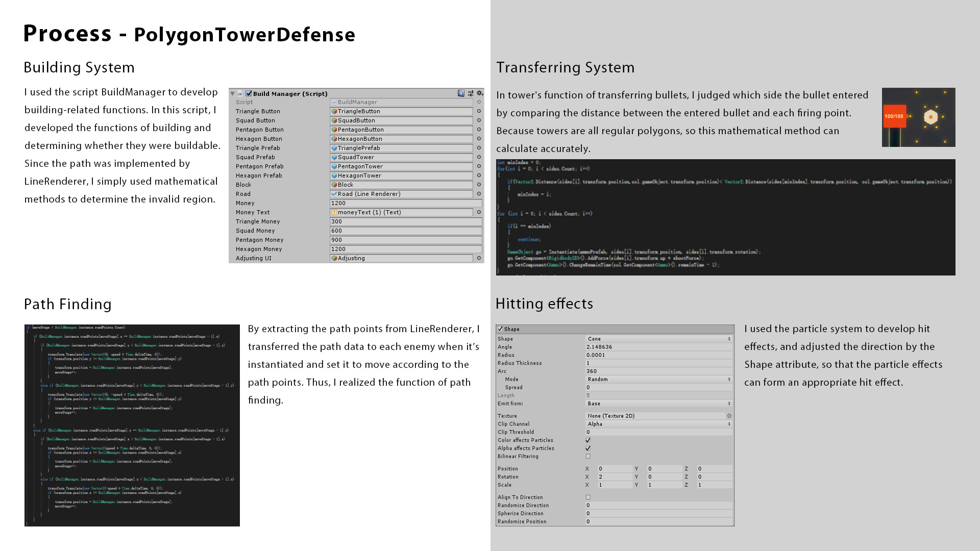Click the Adjusting prefab cube icon
This screenshot has height=551, width=980.
point(334,258)
